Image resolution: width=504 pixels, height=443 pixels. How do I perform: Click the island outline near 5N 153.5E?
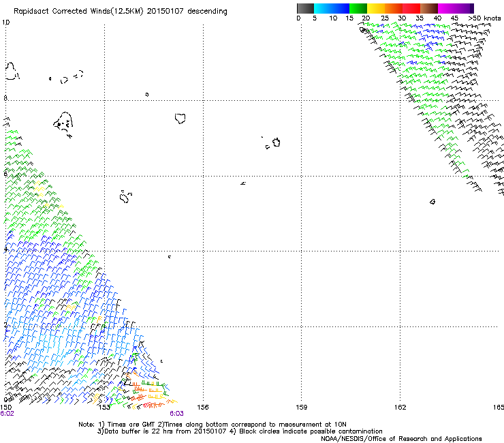[125, 196]
